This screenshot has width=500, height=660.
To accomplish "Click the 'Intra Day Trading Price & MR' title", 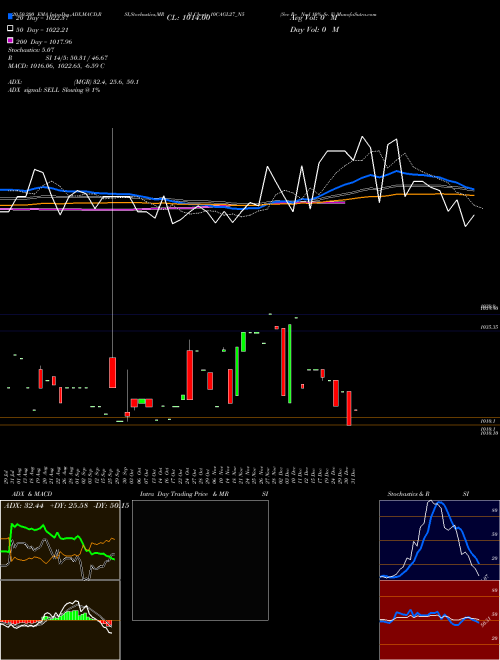I will point(184,494).
